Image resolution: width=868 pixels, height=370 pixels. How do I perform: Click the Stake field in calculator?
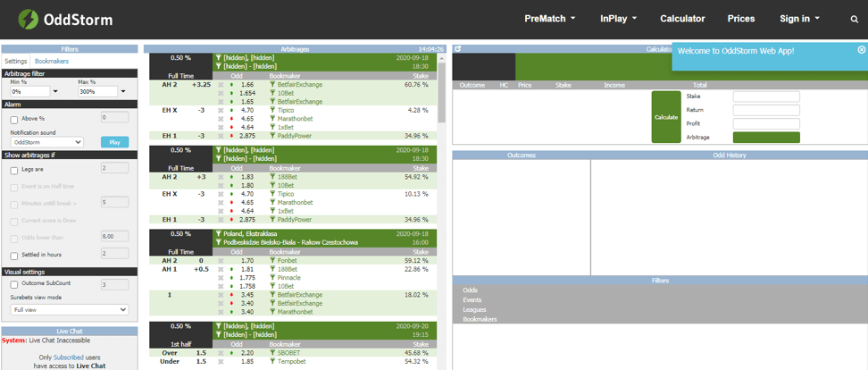coord(766,97)
